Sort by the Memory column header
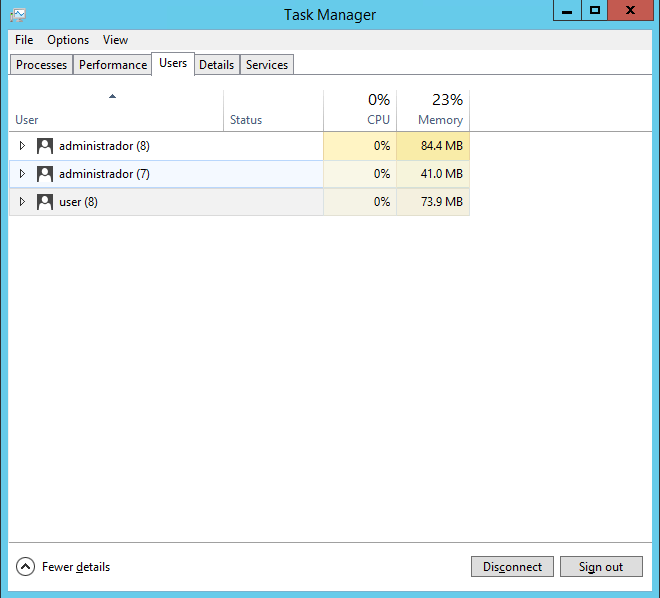 click(x=433, y=111)
